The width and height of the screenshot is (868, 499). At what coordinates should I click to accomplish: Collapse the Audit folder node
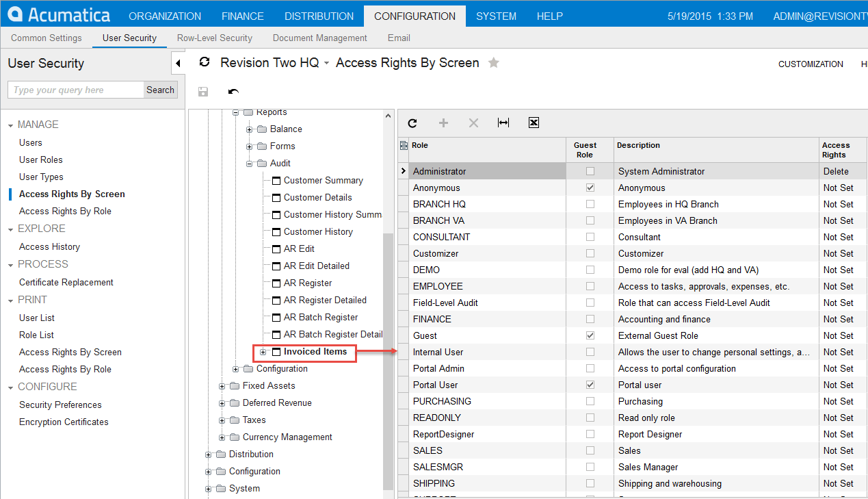(x=250, y=164)
